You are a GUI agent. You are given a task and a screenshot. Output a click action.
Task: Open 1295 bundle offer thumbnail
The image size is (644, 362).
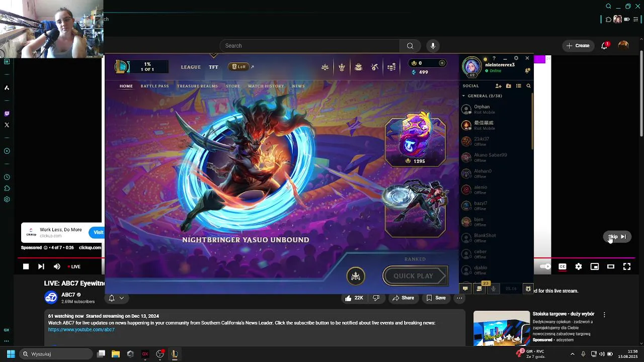(415, 140)
